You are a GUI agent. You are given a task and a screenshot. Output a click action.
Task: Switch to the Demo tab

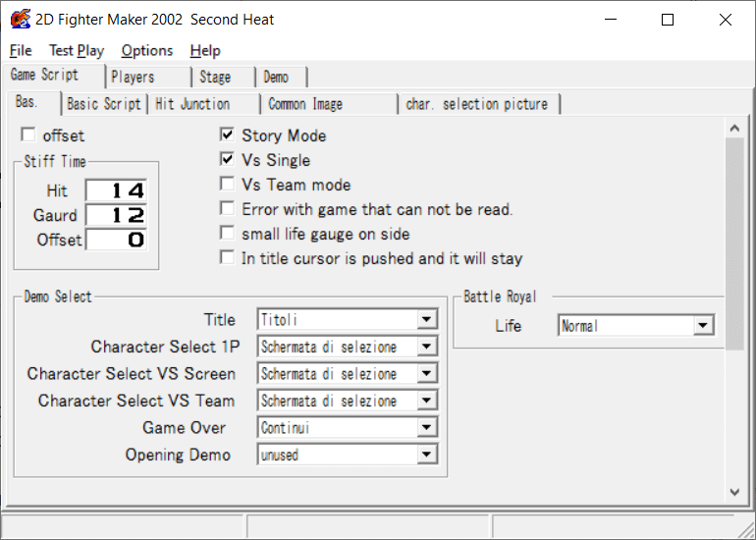[x=282, y=78]
